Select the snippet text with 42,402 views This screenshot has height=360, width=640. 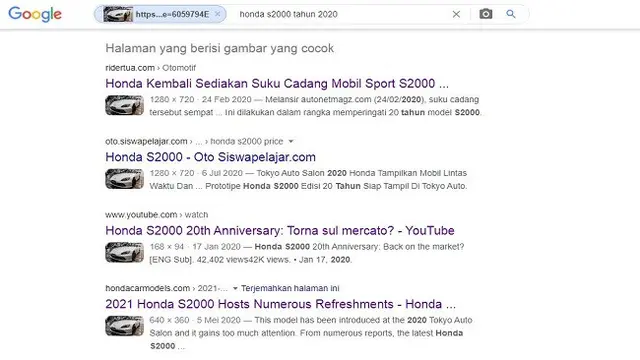click(307, 253)
